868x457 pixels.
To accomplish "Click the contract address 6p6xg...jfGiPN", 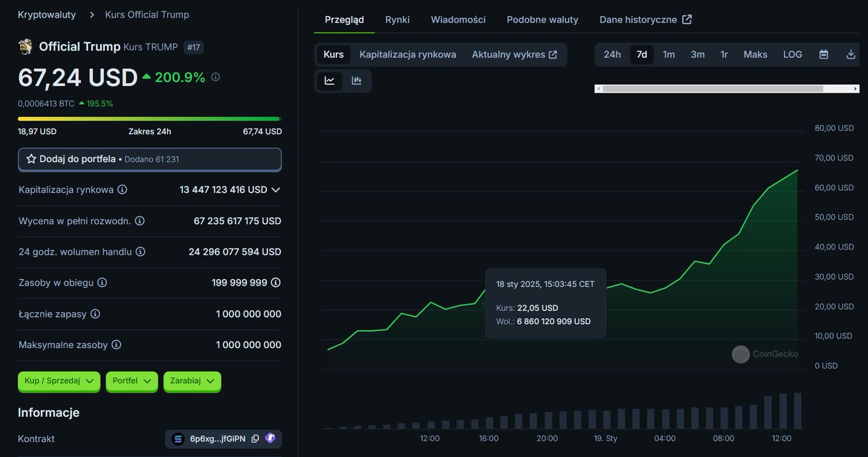I will pos(218,439).
